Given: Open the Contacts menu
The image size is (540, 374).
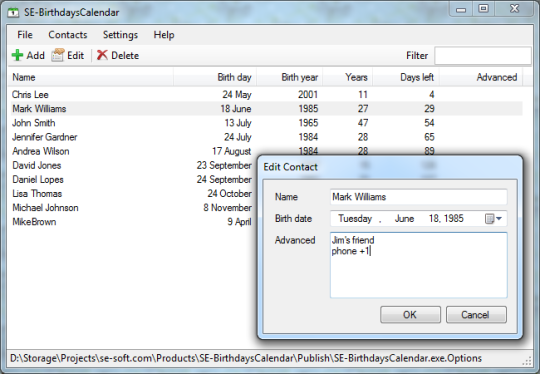Looking at the screenshot, I should pos(68,35).
